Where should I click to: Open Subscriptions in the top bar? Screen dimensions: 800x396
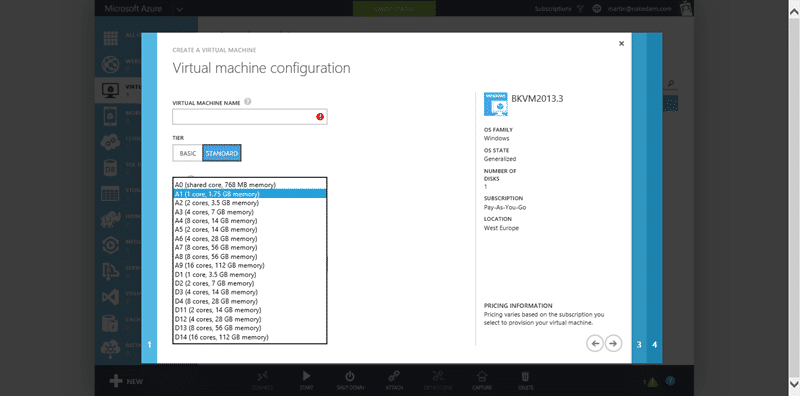pyautogui.click(x=553, y=9)
